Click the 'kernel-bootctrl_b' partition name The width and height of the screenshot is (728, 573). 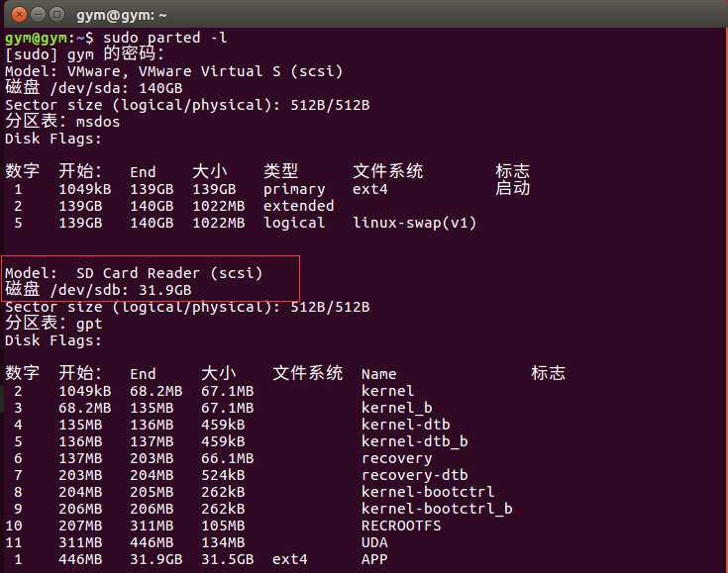pyautogui.click(x=437, y=509)
